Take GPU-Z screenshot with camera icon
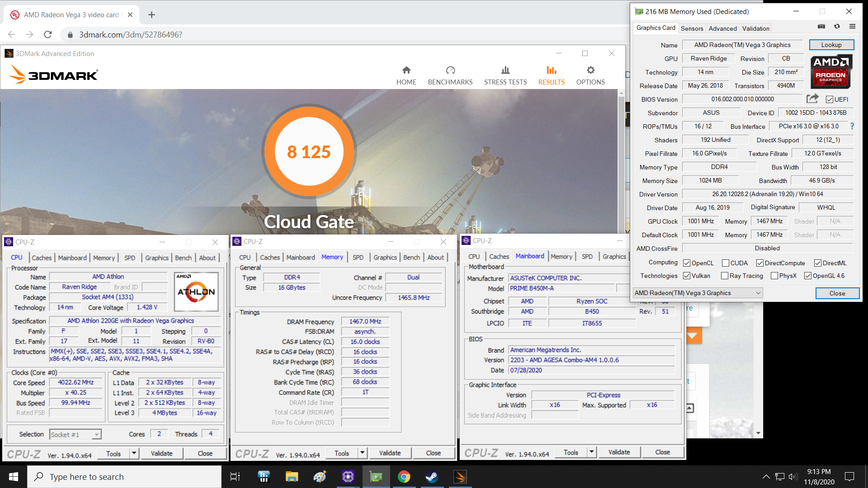The image size is (868, 488). 821,27
